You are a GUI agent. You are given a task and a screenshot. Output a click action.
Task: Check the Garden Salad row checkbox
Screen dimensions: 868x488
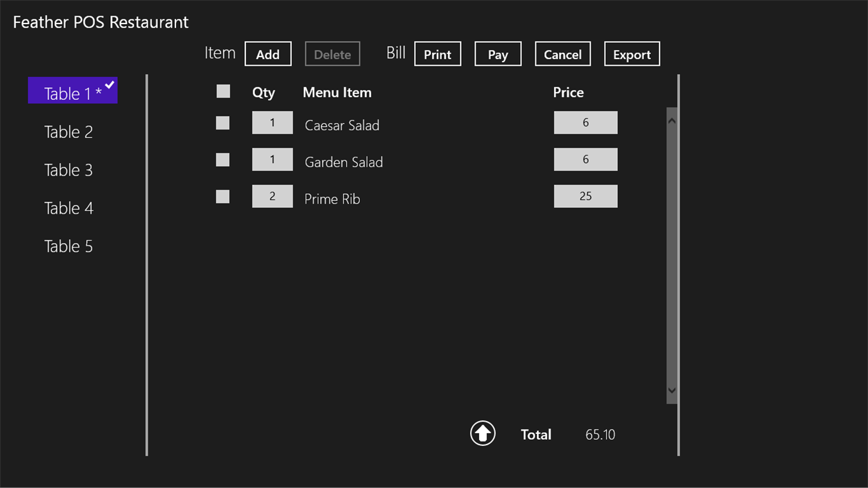[x=223, y=160]
